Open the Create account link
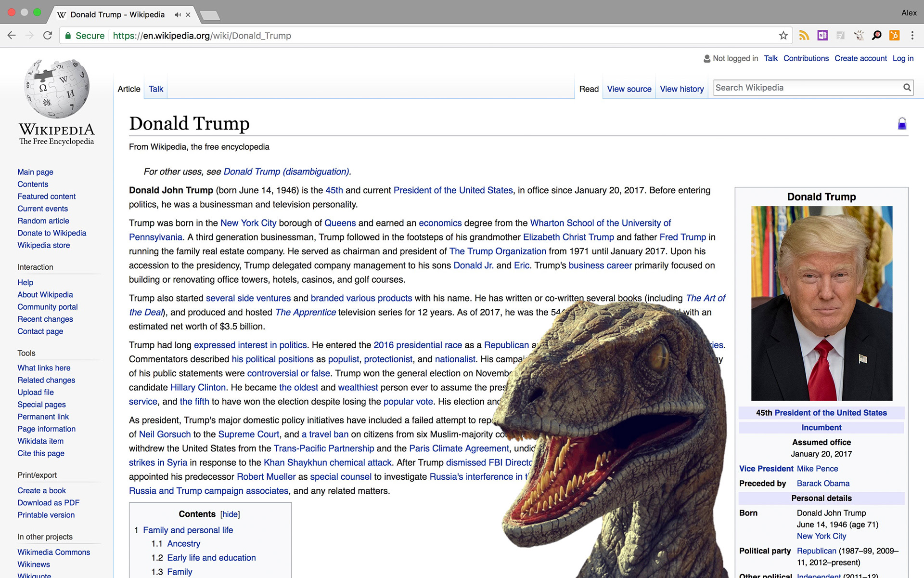The width and height of the screenshot is (924, 578). [860, 58]
